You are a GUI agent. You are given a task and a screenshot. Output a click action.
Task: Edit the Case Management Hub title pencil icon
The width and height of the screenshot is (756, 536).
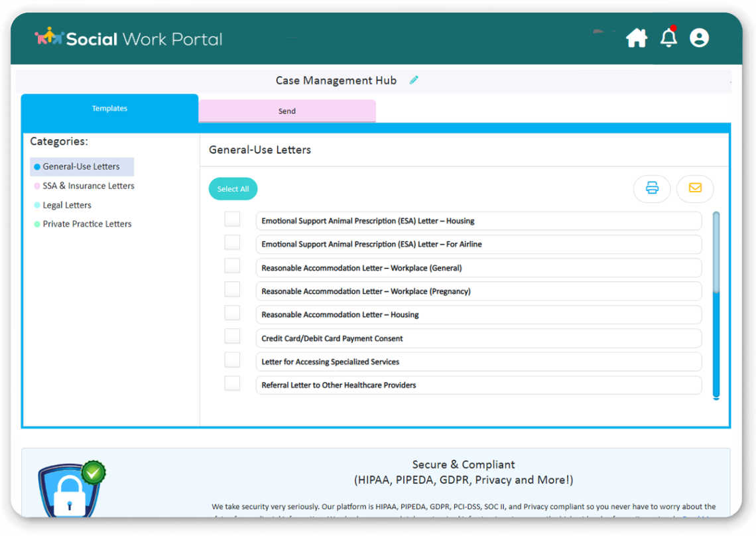(x=414, y=80)
